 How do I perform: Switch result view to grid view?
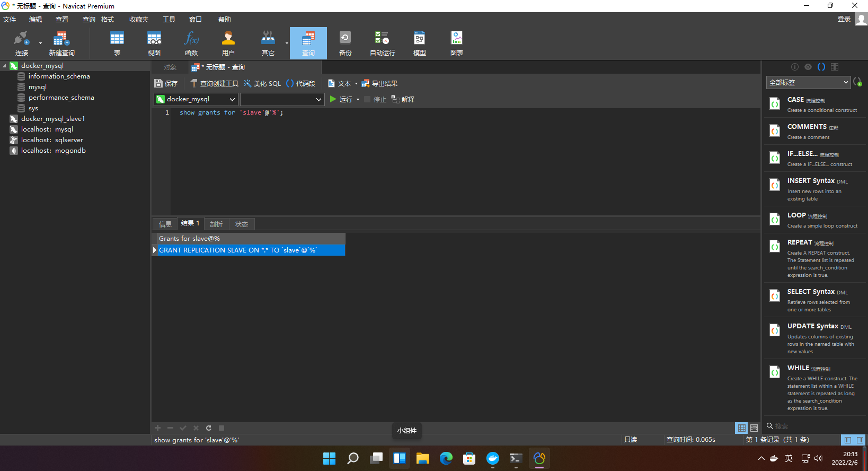coord(741,428)
